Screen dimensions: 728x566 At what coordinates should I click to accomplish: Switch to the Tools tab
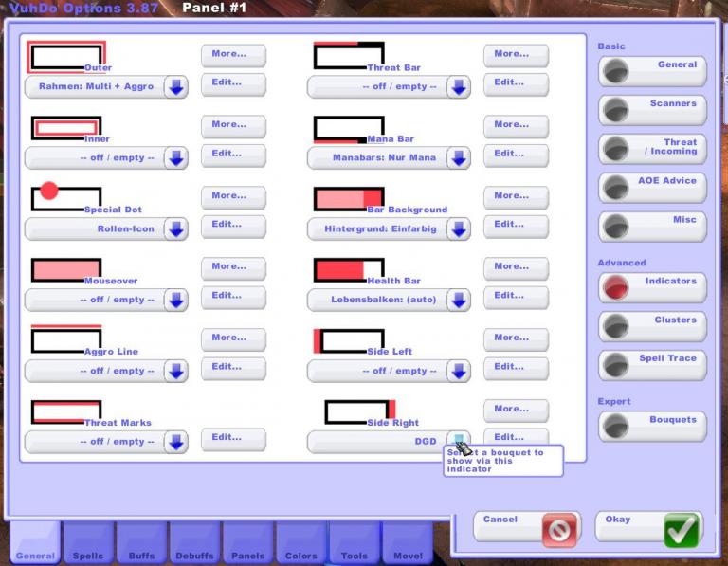[355, 543]
